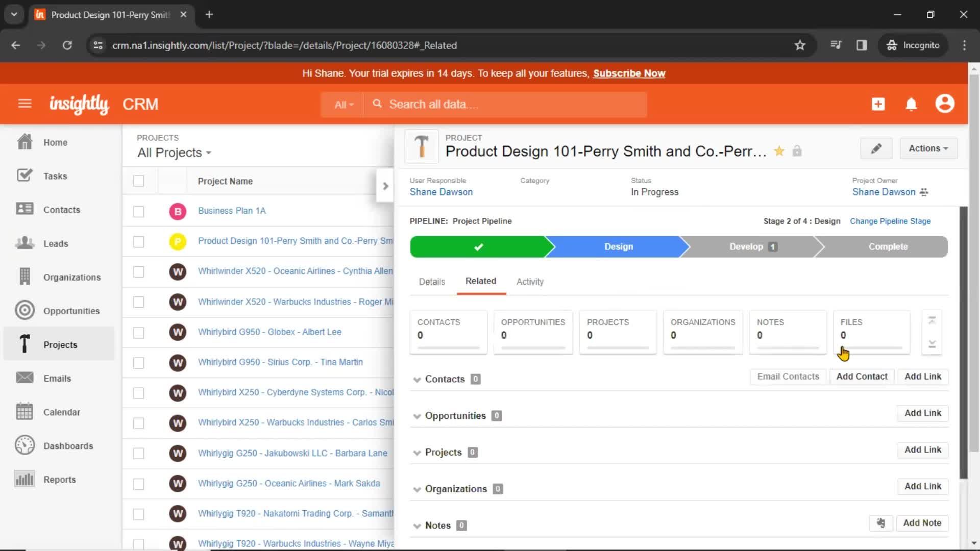Check the Business Plan 1A row checkbox
Image resolution: width=980 pixels, height=551 pixels.
tap(138, 211)
